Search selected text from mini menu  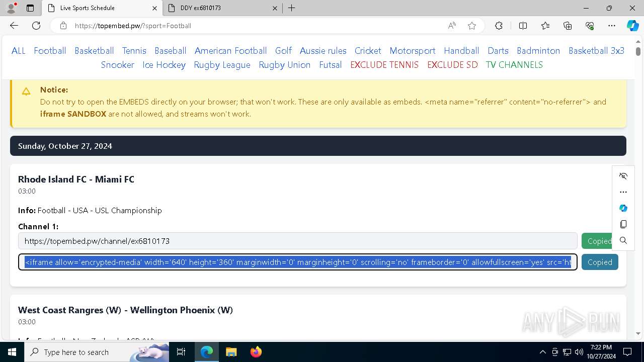click(623, 240)
